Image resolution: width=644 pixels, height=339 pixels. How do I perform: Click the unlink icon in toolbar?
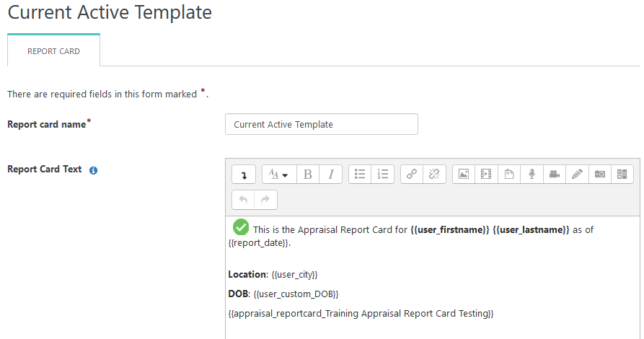click(435, 175)
